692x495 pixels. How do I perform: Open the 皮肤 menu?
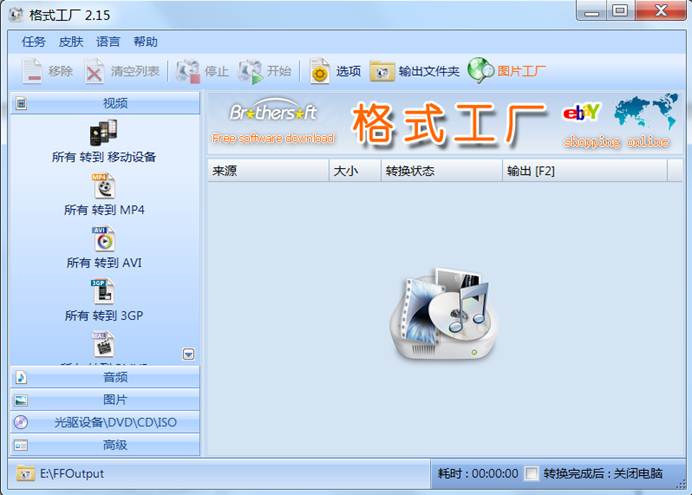pyautogui.click(x=71, y=42)
